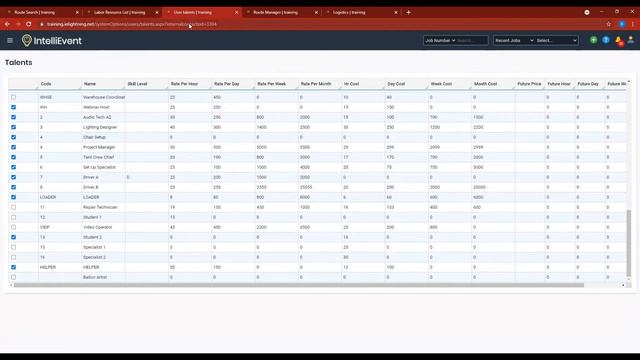This screenshot has height=360, width=640.
Task: Uncheck the Project Manager checkbox
Action: pos(13,147)
